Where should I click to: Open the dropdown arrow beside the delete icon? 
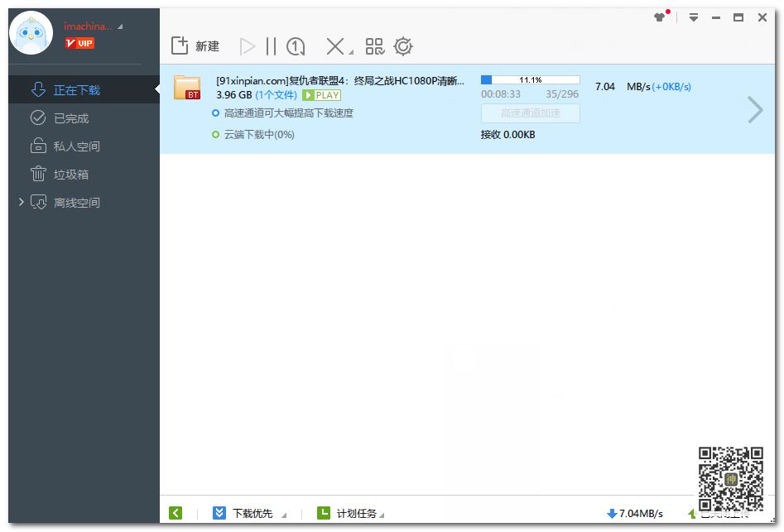coord(351,52)
